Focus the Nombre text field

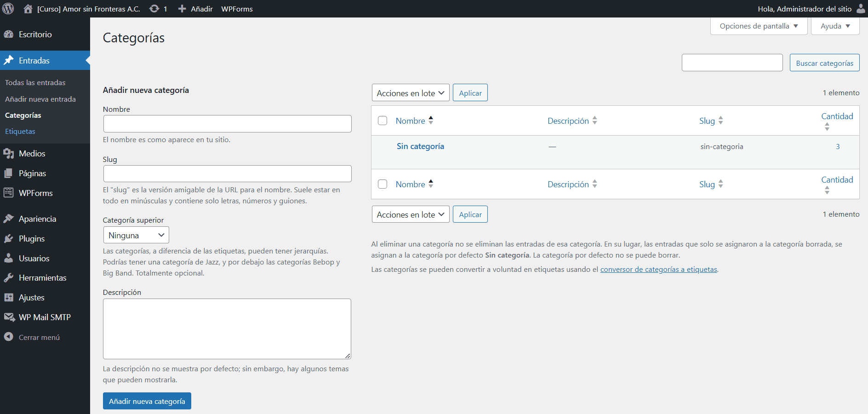click(227, 124)
